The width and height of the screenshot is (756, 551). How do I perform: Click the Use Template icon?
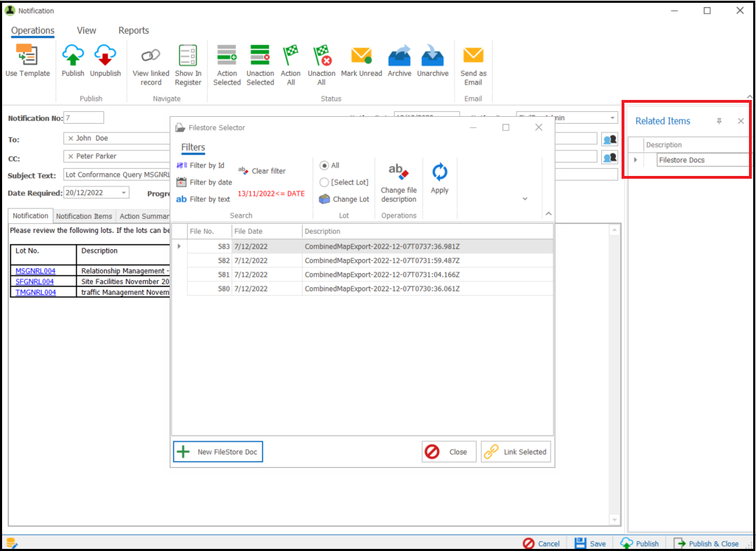[x=27, y=55]
